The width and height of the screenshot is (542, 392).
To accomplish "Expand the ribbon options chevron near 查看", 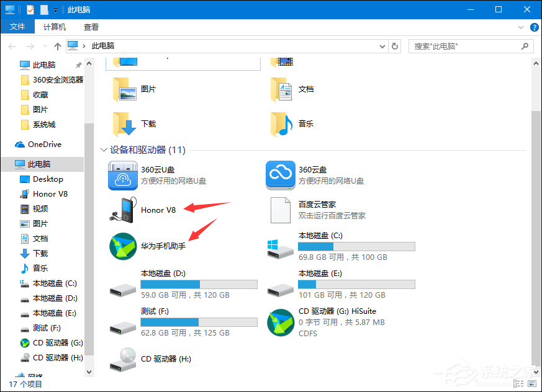I will coord(520,27).
